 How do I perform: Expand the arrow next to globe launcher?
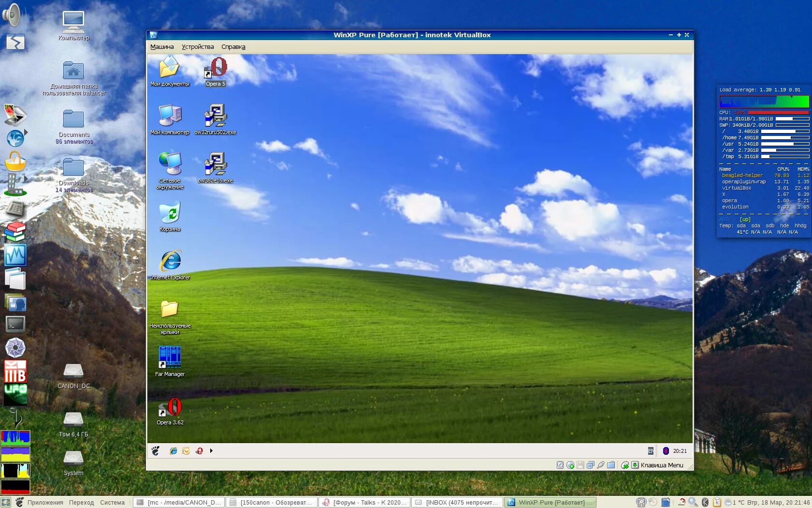point(26,132)
